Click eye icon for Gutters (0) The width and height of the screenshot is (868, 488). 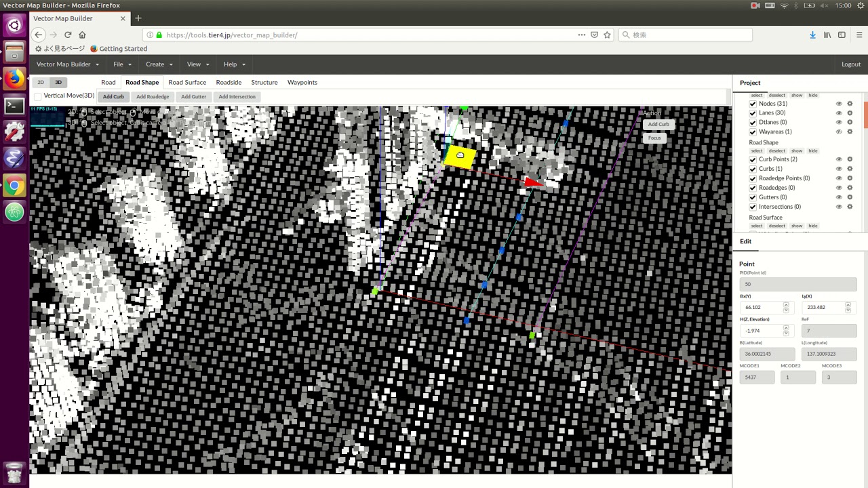click(x=839, y=197)
